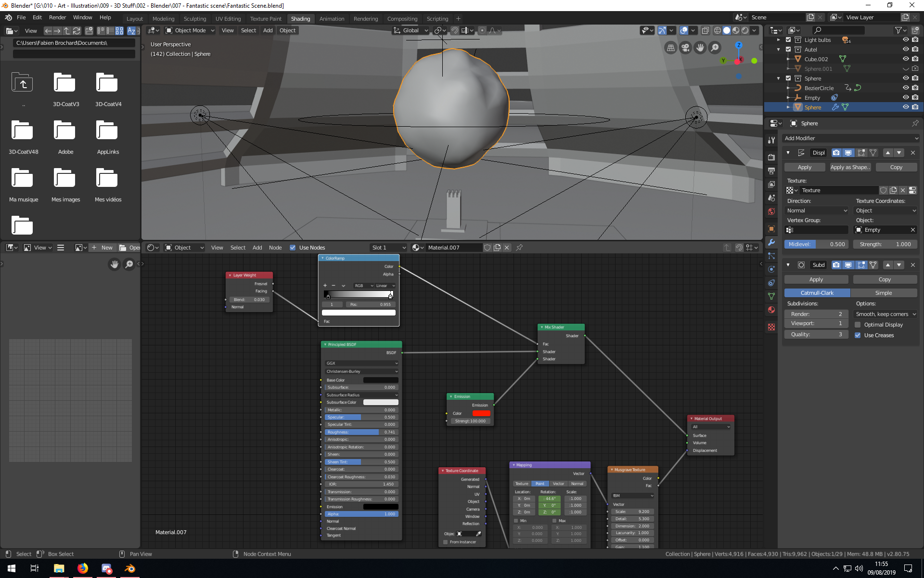The image size is (924, 578).
Task: Toggle camera view in viewport gizmo
Action: 685,48
